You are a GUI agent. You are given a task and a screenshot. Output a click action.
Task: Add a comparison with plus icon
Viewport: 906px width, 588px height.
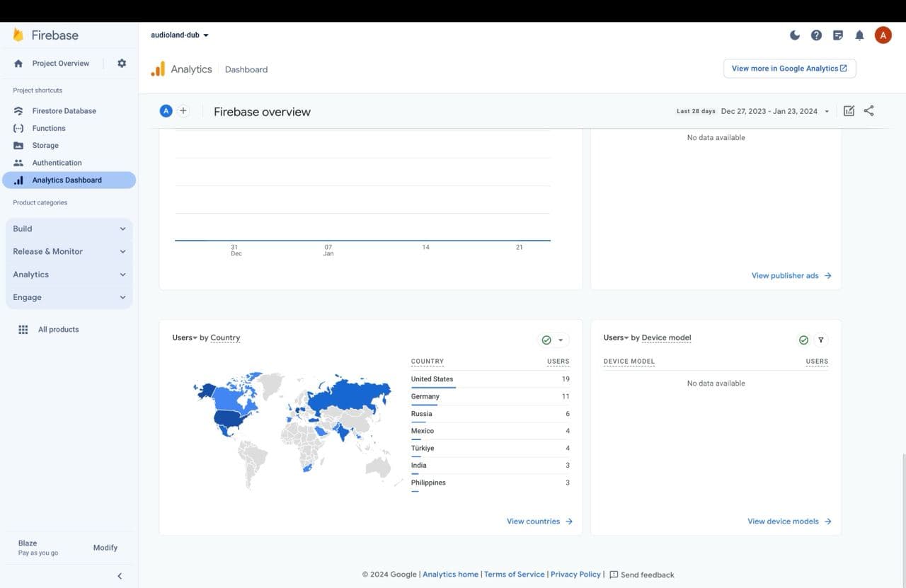(183, 110)
